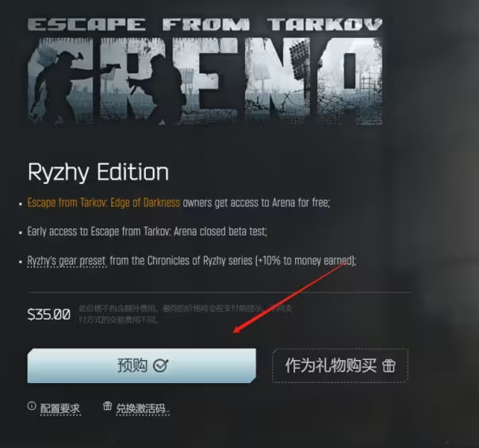
Task: Open the orange Edge of Darkness link
Action: pyautogui.click(x=104, y=202)
